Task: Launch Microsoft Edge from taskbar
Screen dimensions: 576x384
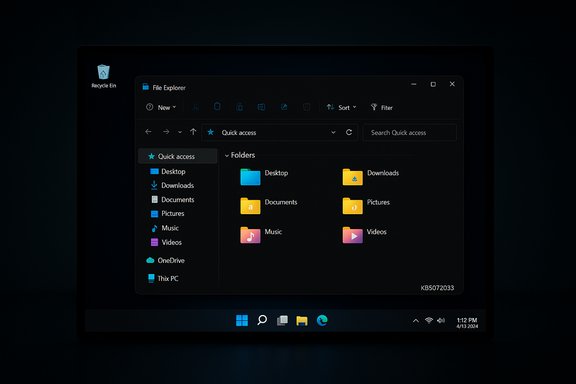Action: [322, 320]
